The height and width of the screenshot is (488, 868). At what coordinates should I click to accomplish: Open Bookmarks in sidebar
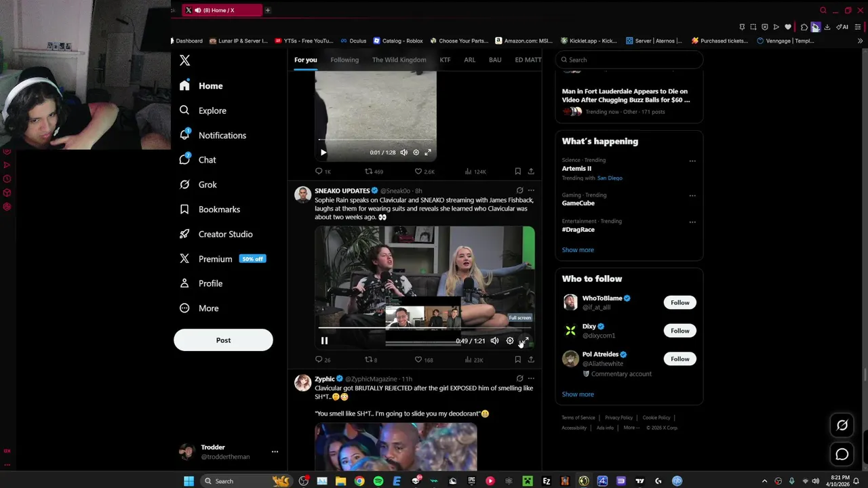[210, 209]
